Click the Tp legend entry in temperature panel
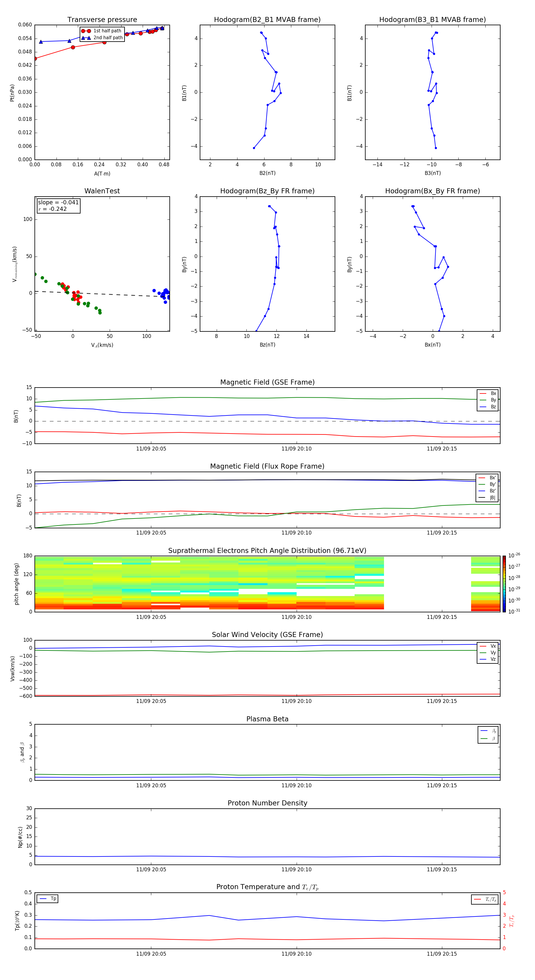The image size is (535, 980). tap(48, 899)
